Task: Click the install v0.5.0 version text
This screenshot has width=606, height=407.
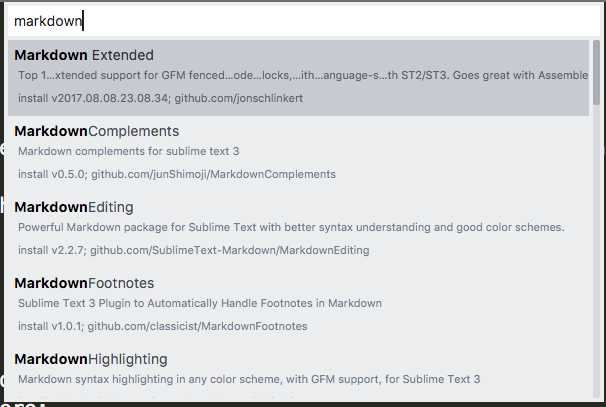Action: coord(50,174)
